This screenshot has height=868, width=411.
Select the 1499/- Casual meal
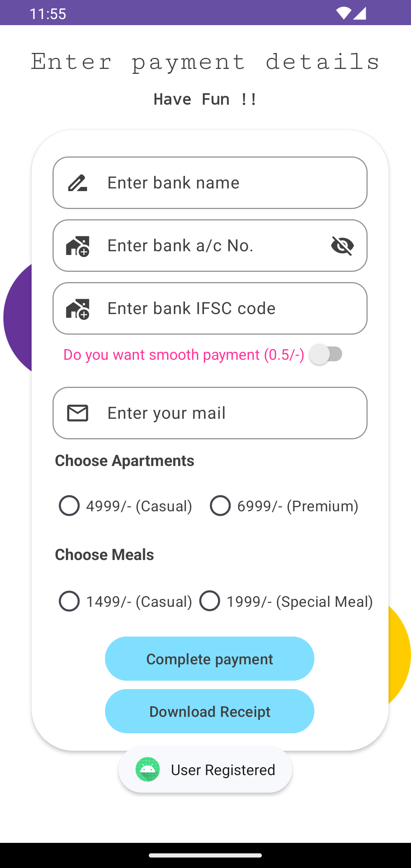69,601
